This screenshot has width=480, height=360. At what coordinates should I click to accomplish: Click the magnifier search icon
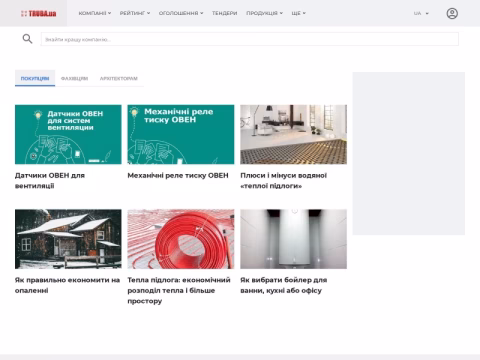[x=27, y=39]
